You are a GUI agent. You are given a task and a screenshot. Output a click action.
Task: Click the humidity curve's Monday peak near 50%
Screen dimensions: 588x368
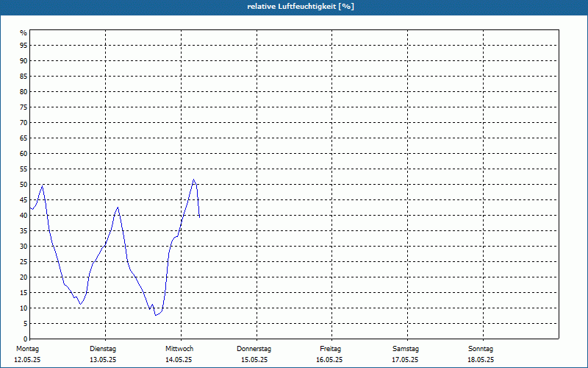[x=43, y=186]
